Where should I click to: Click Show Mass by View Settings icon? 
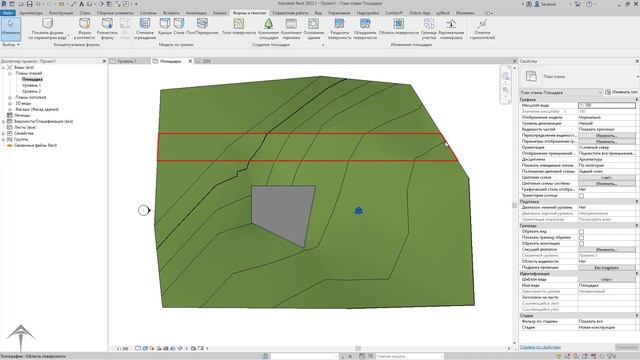(48, 23)
